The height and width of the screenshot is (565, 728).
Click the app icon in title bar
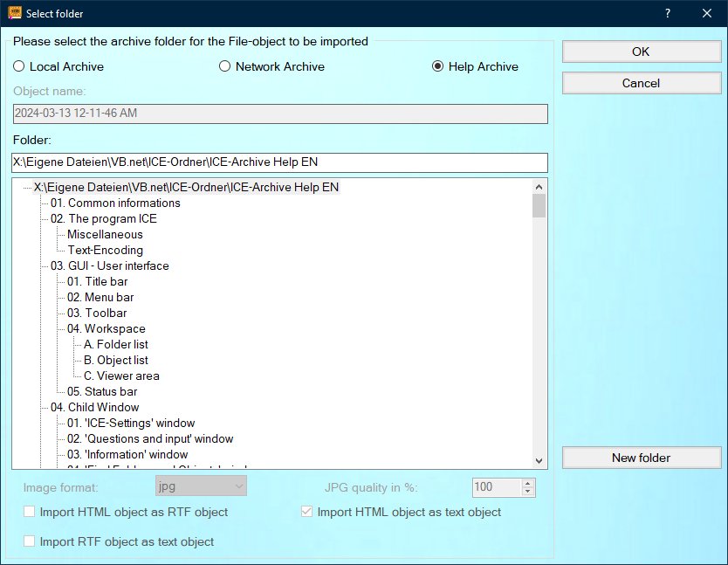14,13
